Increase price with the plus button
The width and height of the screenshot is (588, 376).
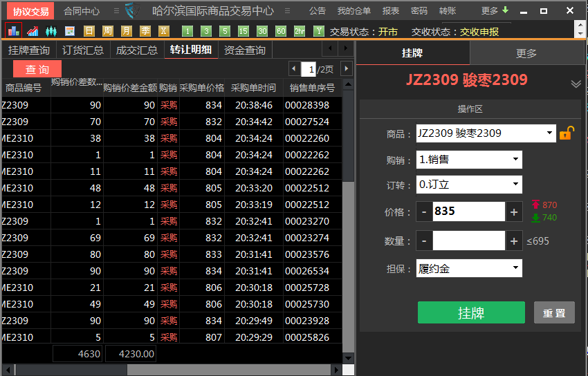click(514, 212)
